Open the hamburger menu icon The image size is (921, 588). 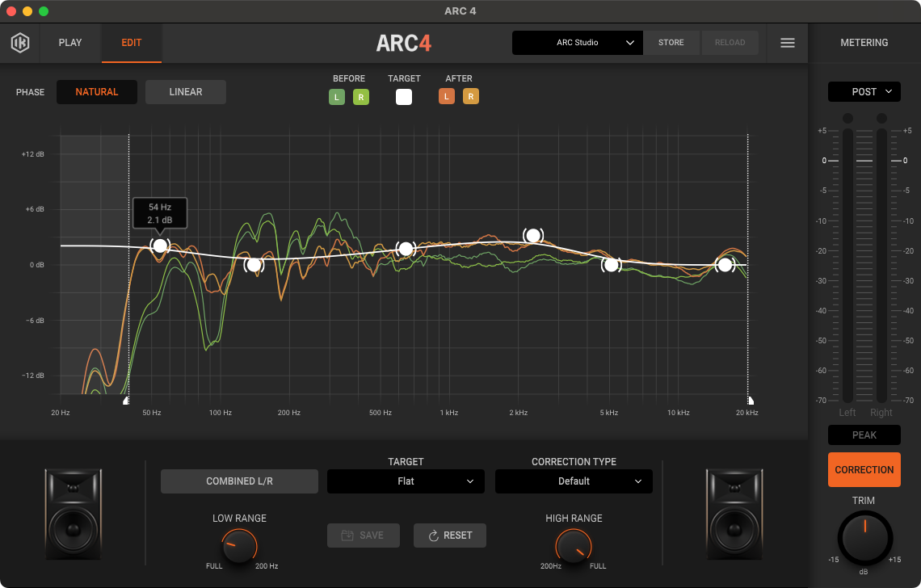tap(787, 43)
